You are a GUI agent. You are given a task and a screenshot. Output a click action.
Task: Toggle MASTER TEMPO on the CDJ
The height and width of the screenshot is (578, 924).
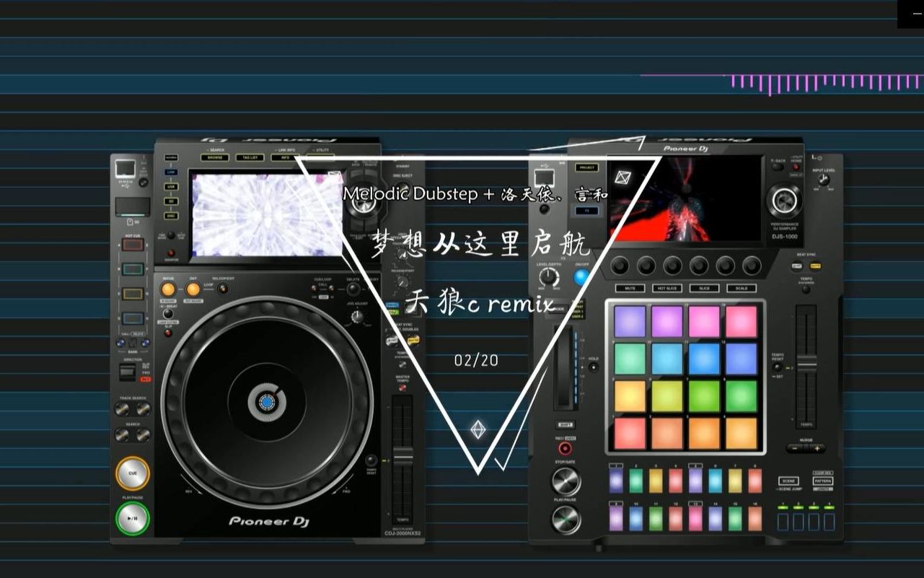(402, 387)
